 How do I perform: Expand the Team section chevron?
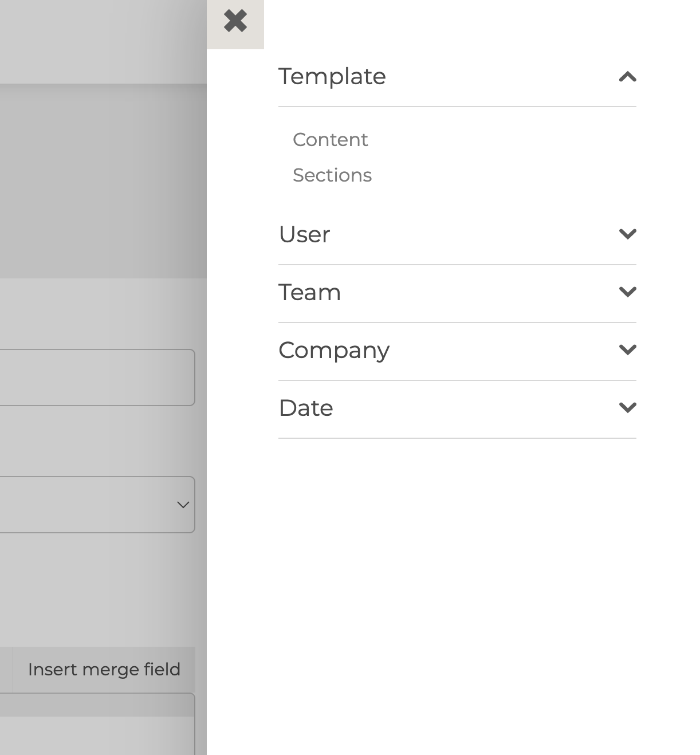(x=627, y=292)
